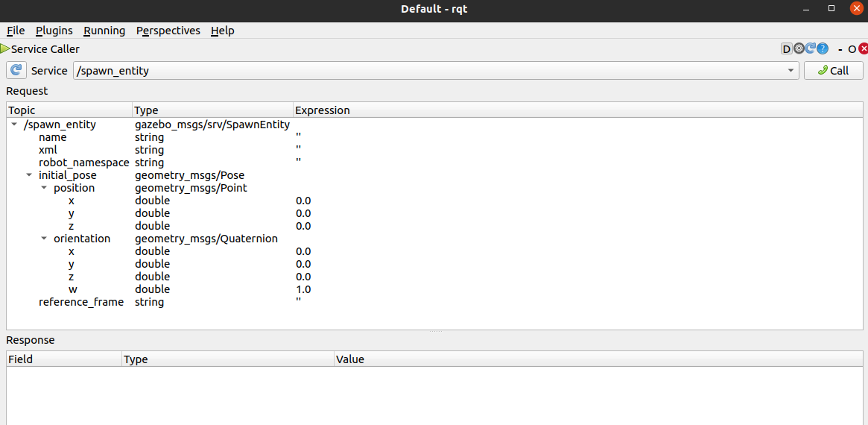Click the D dock toggle icon
868x425 pixels.
click(x=786, y=49)
